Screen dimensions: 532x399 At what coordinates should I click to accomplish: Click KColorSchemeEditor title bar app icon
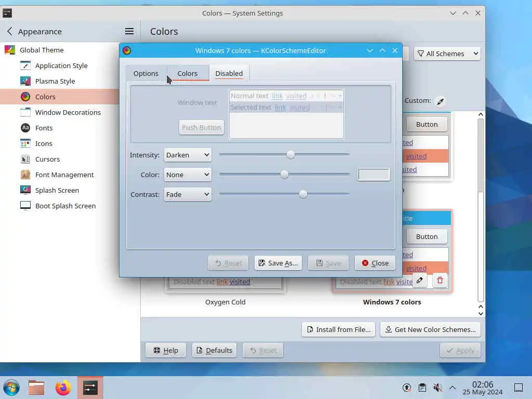[127, 50]
